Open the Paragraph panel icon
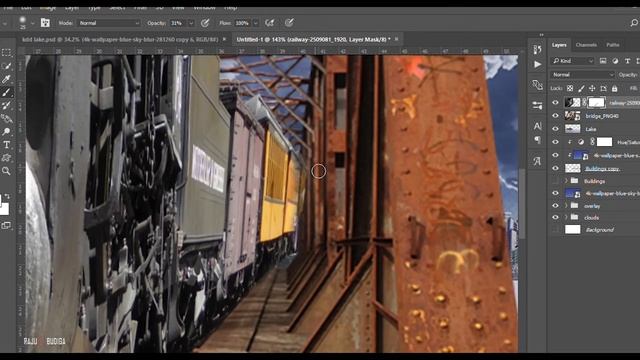 (x=538, y=140)
